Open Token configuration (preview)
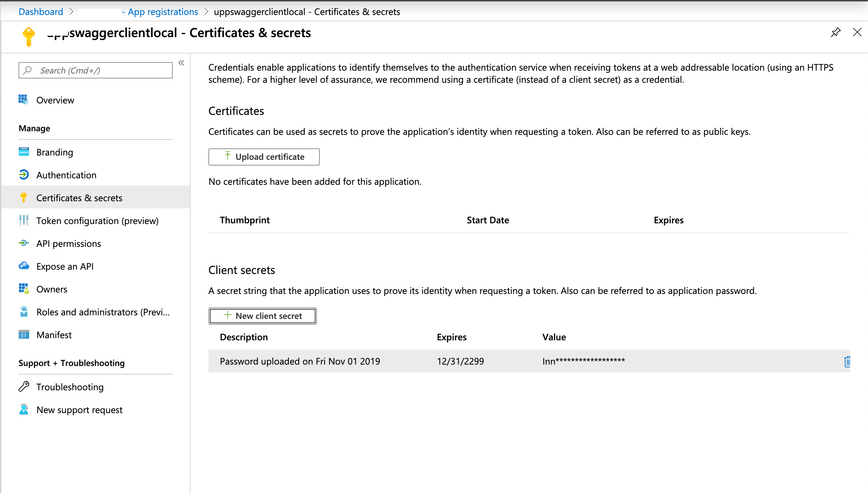 tap(97, 220)
